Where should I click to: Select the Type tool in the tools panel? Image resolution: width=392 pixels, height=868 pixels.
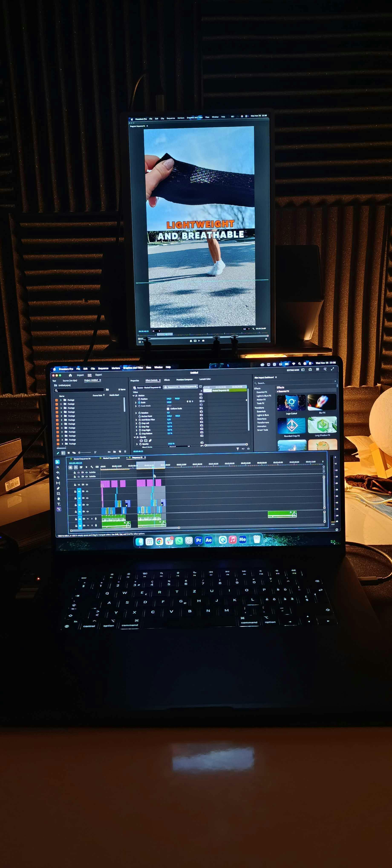tap(59, 504)
